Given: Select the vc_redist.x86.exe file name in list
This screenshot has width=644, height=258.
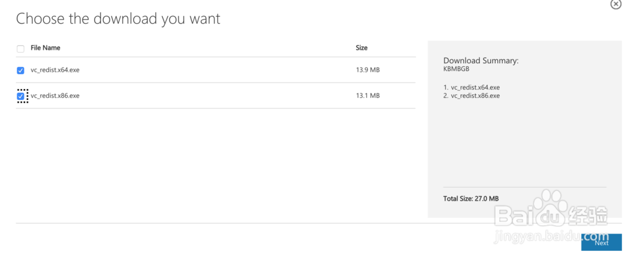Looking at the screenshot, I should [x=55, y=95].
